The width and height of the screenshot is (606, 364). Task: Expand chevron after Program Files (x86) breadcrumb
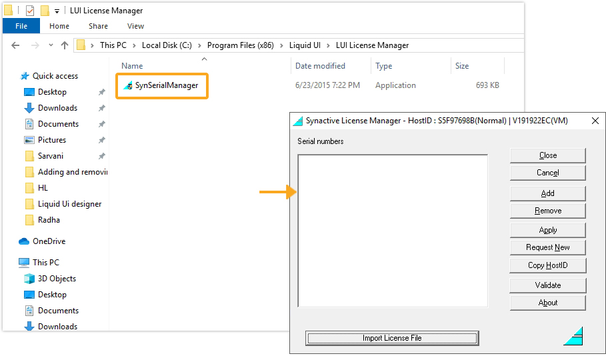point(281,45)
